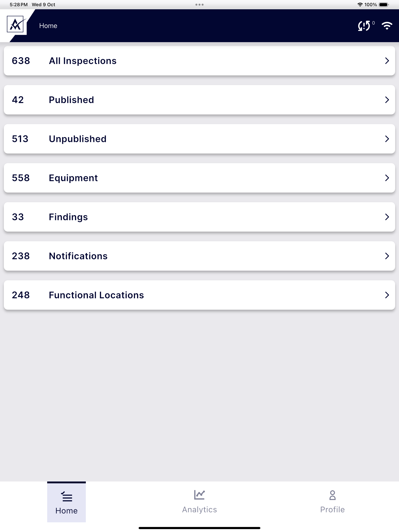Tap the Home title in header
The height and width of the screenshot is (532, 399).
(x=48, y=26)
